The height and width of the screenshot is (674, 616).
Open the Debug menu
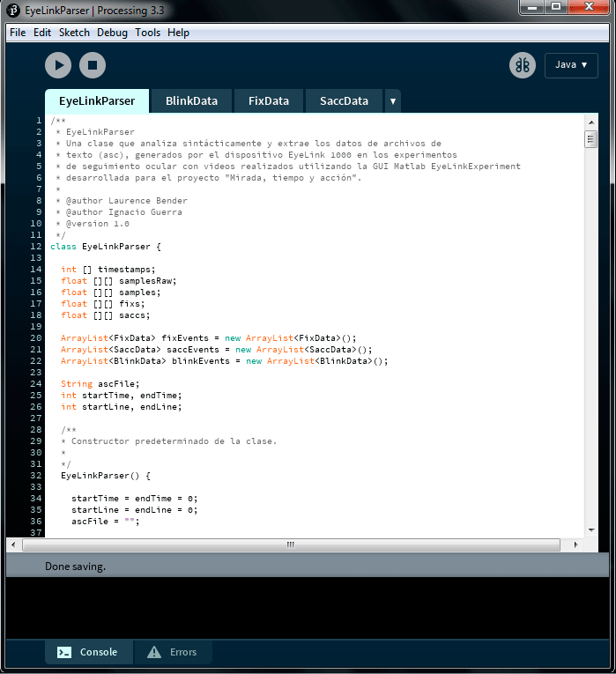112,33
